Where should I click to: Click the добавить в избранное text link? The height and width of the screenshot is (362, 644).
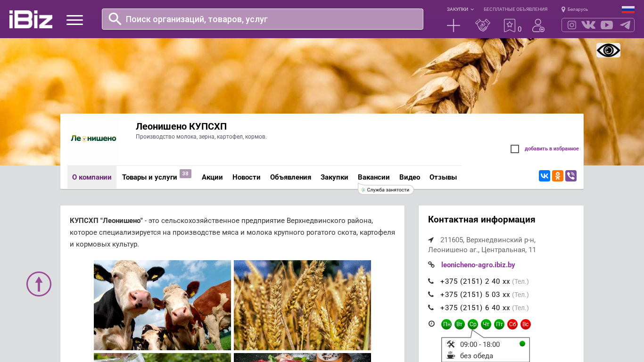click(552, 149)
